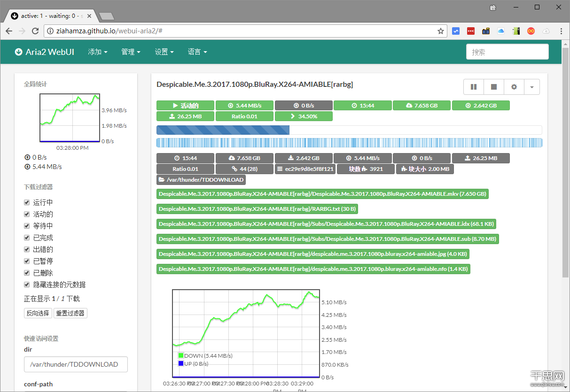The height and width of the screenshot is (392, 570).
Task: Click the ec29e9d8e5f8f121 hash badge
Action: tap(305, 169)
